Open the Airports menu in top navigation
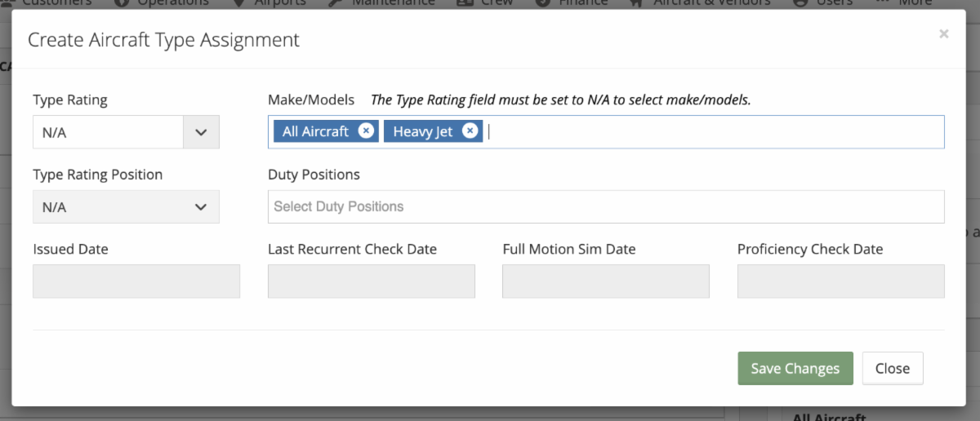This screenshot has width=980, height=421. 269,2
